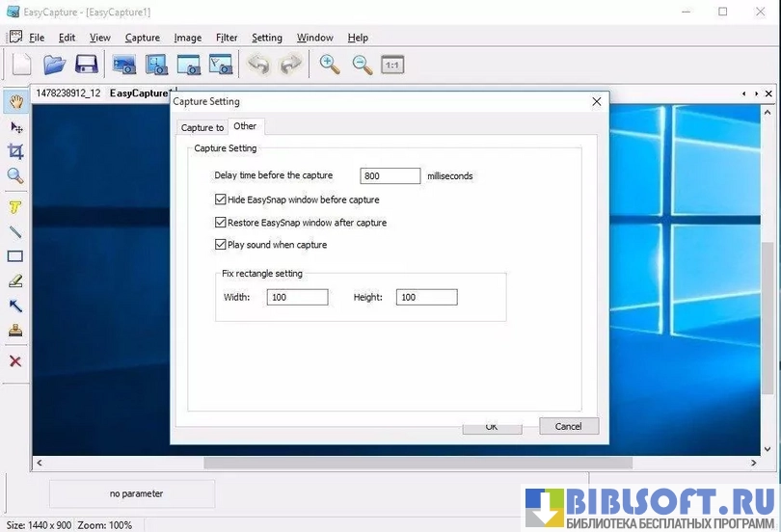Click the horizontal scrollbar below the image
The image size is (781, 532).
pyautogui.click(x=386, y=464)
